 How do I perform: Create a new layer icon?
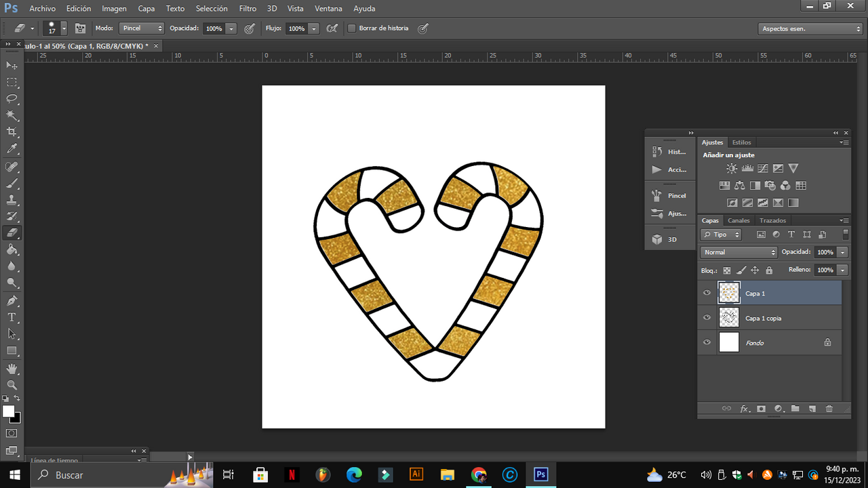pyautogui.click(x=812, y=409)
